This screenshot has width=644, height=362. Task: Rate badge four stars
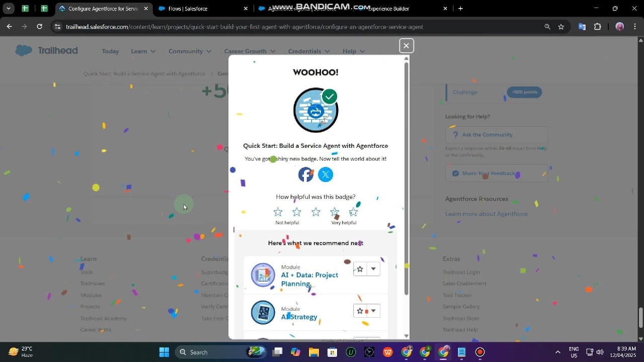335,212
